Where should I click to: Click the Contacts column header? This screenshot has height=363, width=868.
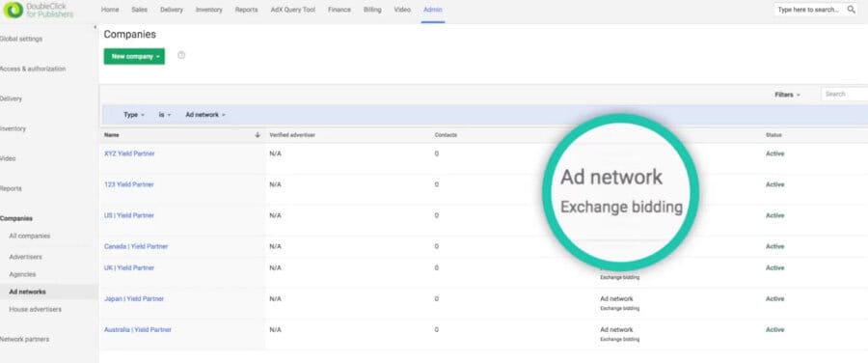point(446,134)
